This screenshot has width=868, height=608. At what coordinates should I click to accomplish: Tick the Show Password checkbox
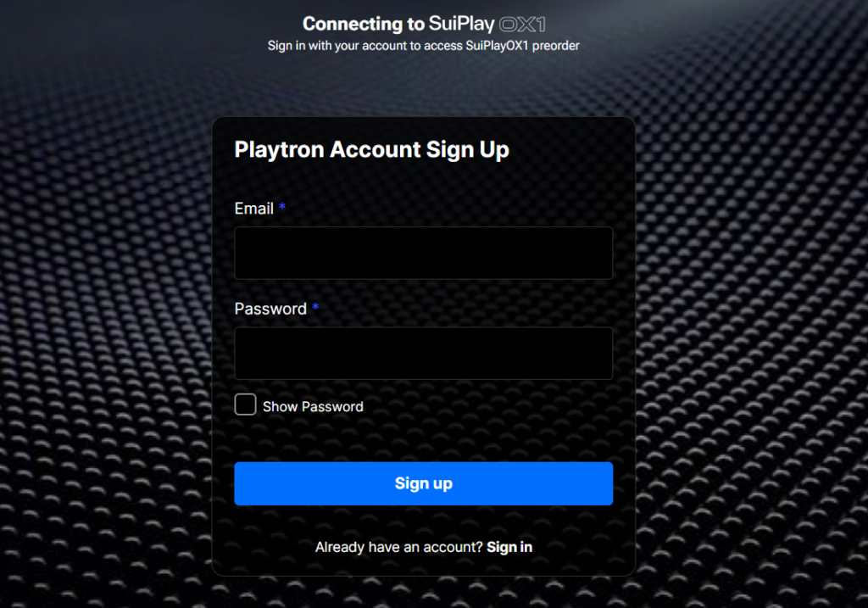245,405
